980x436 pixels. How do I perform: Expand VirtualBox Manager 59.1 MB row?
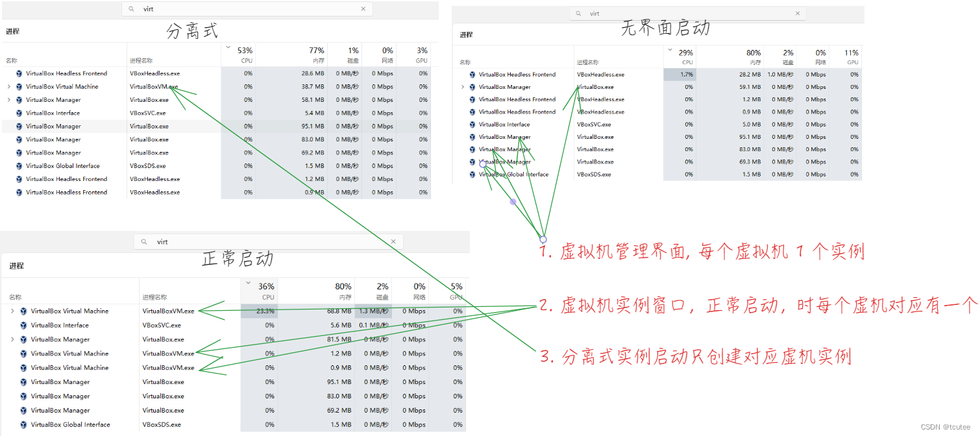(462, 87)
